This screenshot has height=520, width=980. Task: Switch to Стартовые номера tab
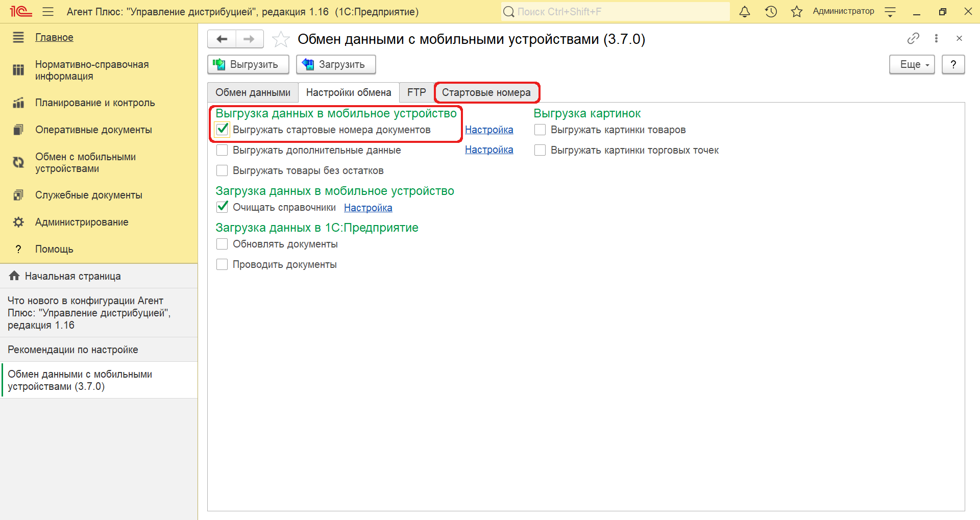[486, 92]
